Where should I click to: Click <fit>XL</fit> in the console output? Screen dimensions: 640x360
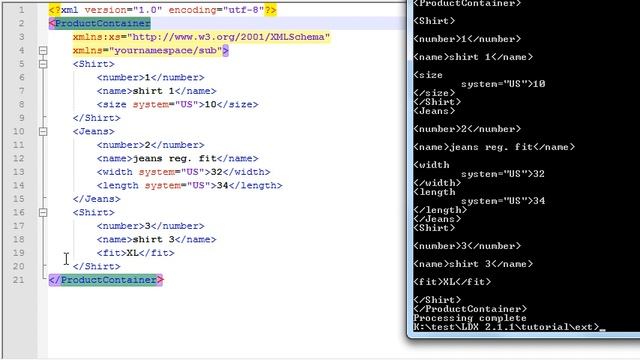tap(452, 282)
